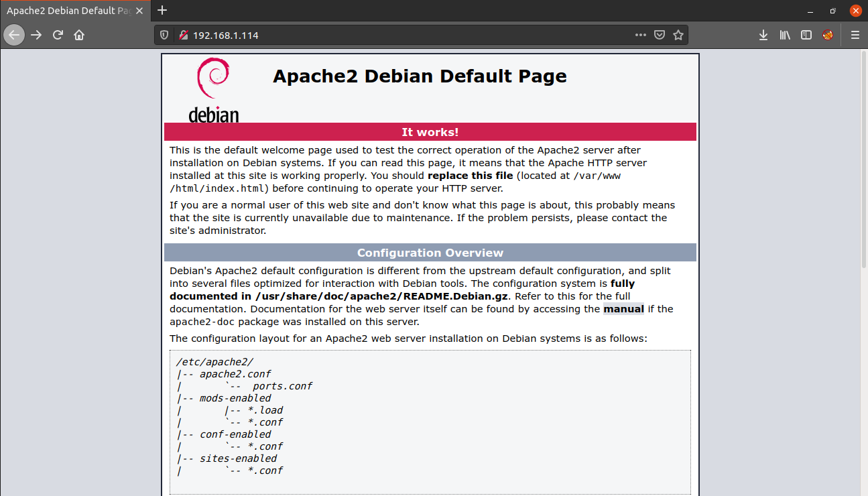Click the 'It works!' banner
Screen dimensions: 868x496
point(430,132)
